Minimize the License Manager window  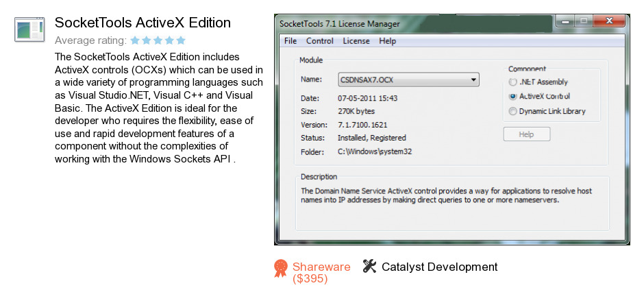point(565,21)
